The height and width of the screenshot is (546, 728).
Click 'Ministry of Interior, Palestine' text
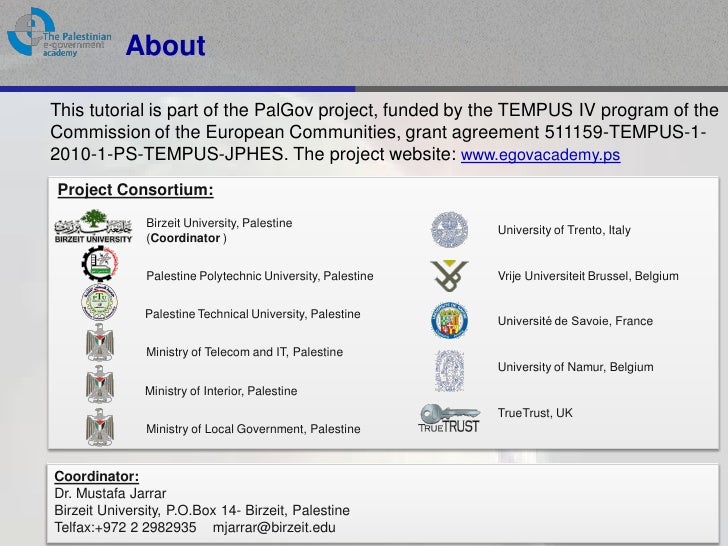pyautogui.click(x=221, y=391)
